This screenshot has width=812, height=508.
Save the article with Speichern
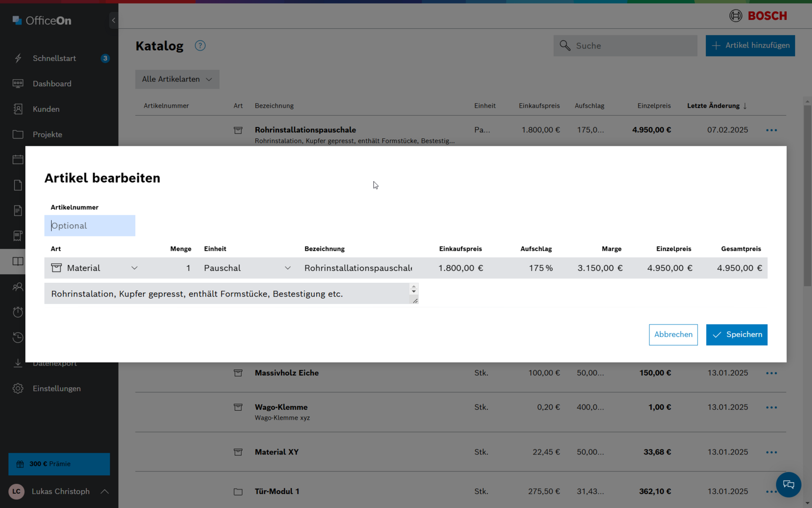pyautogui.click(x=737, y=334)
